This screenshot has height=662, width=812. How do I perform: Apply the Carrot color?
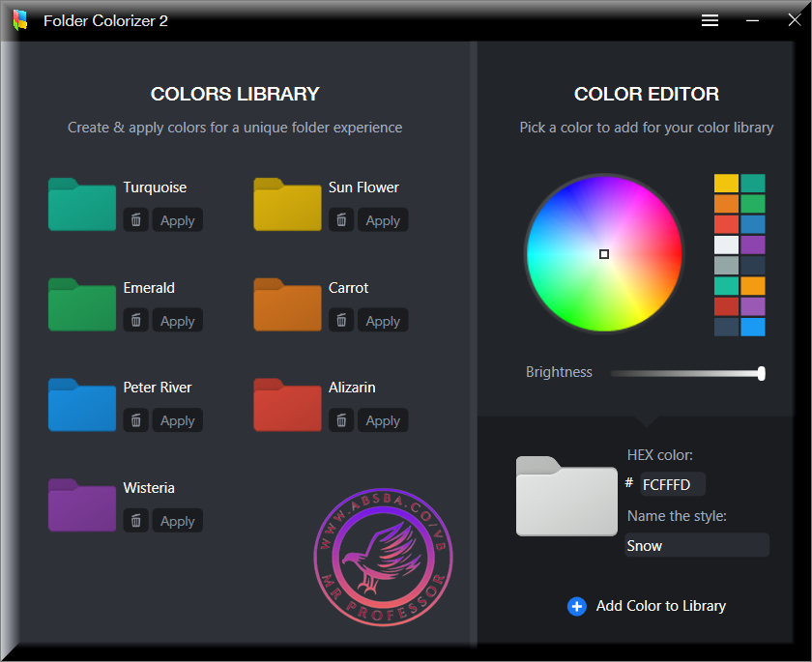coord(383,321)
